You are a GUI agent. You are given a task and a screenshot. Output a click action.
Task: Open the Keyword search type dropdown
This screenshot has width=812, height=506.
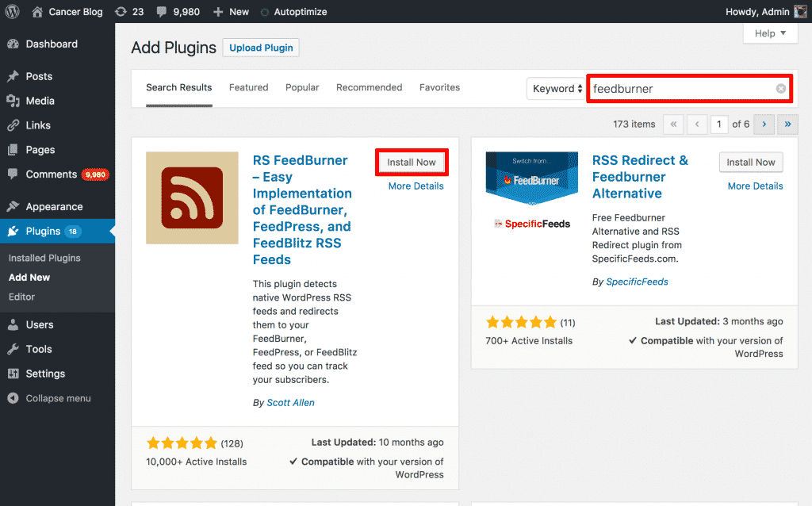click(x=556, y=89)
